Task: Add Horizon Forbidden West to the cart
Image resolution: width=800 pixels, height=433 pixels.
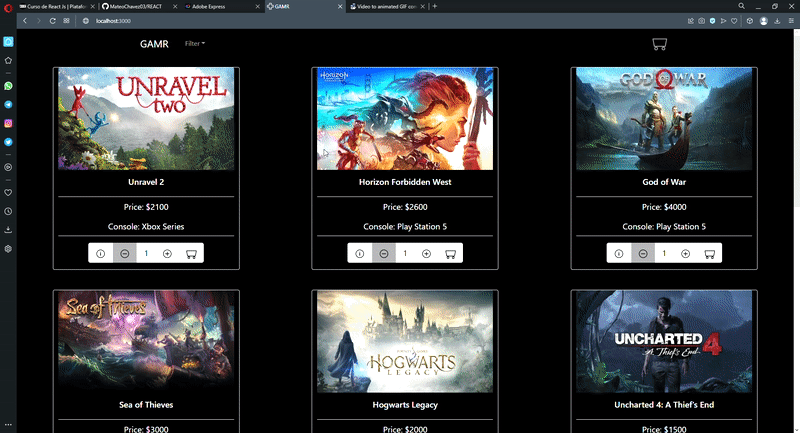Action: pos(451,253)
